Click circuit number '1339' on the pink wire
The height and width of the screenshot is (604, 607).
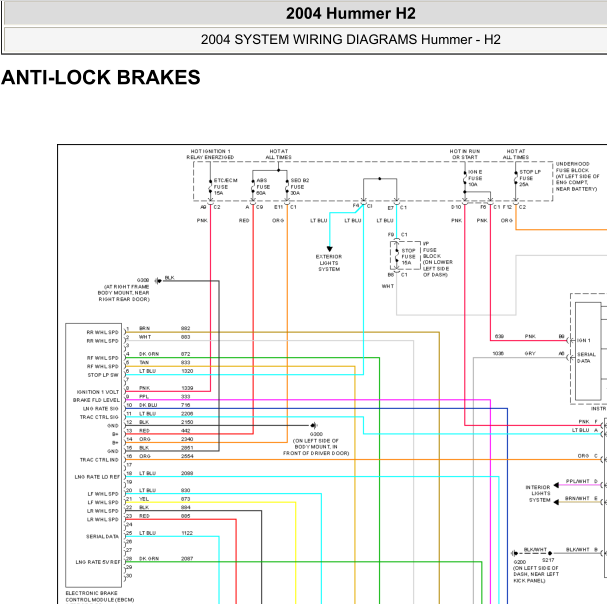[187, 388]
